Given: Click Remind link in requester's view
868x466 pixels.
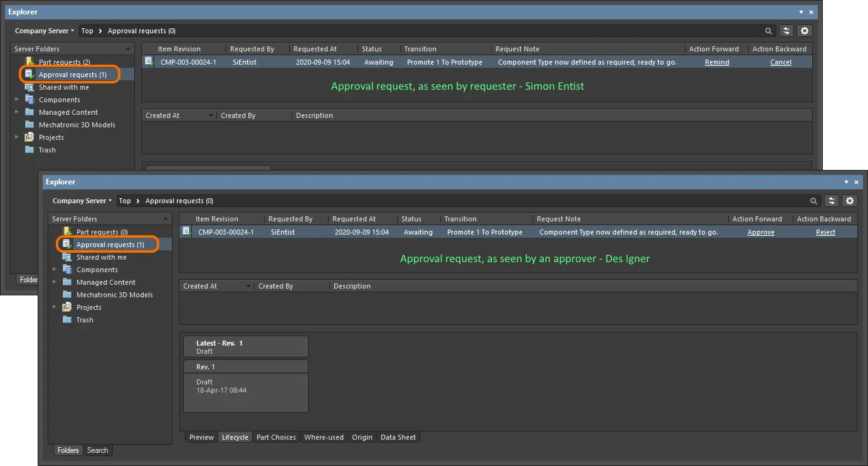Looking at the screenshot, I should (717, 62).
